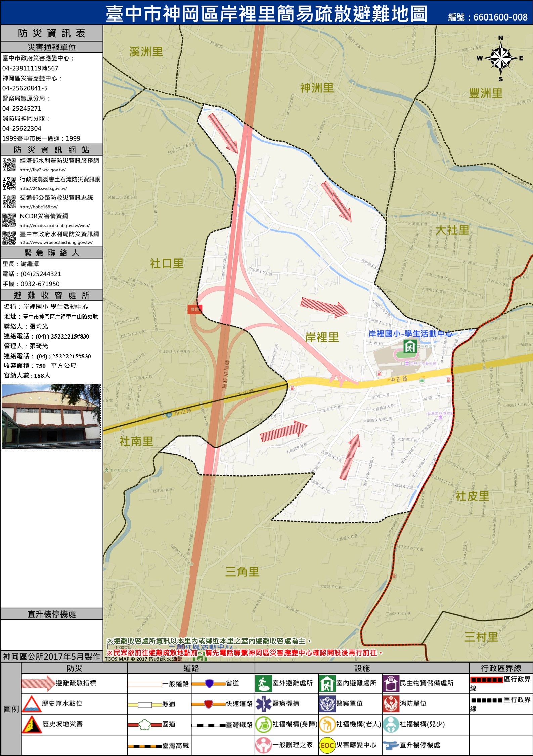Select the 民生物資儲備處所 legend icon
The height and width of the screenshot is (756, 533).
[391, 683]
